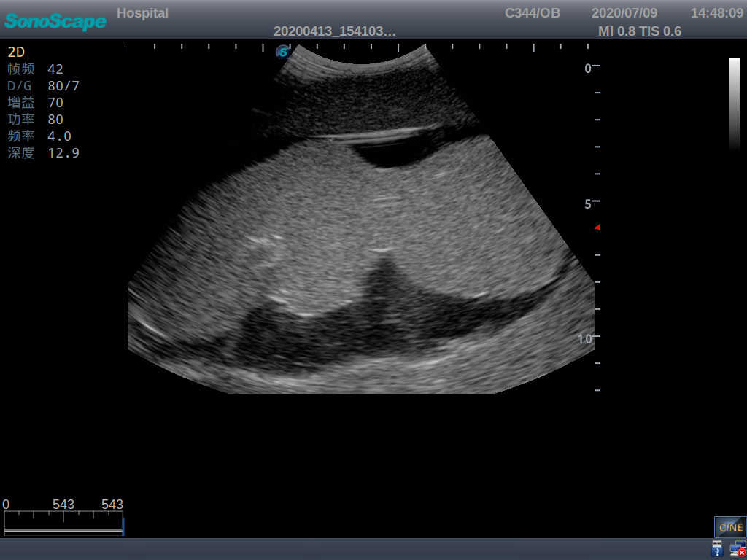The image size is (747, 560).
Task: Open CINE review mode
Action: coord(730,526)
